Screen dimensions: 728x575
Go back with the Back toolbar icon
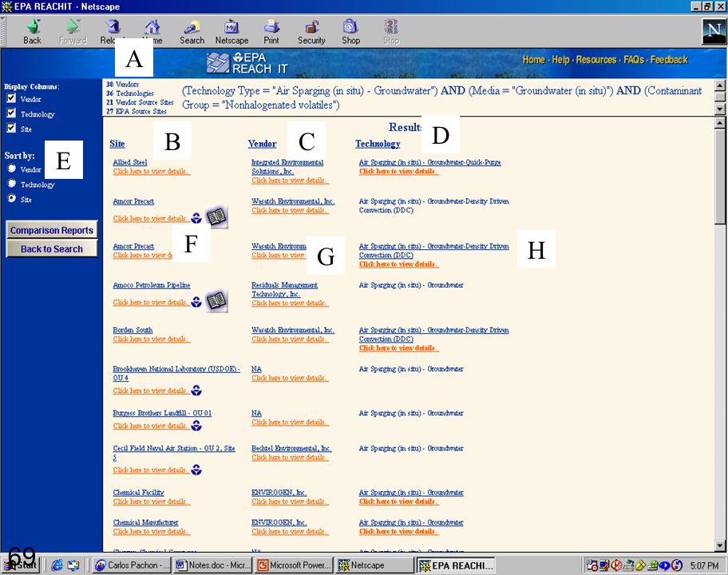[33, 27]
